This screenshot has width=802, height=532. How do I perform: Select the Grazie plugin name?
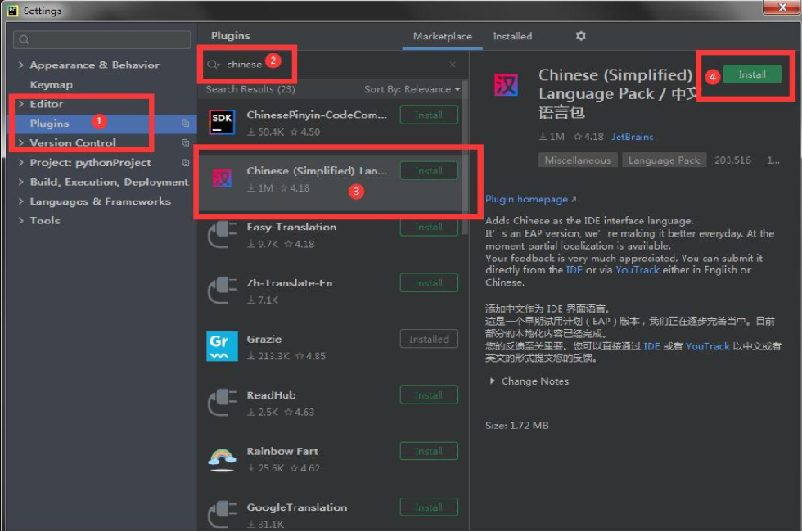264,339
